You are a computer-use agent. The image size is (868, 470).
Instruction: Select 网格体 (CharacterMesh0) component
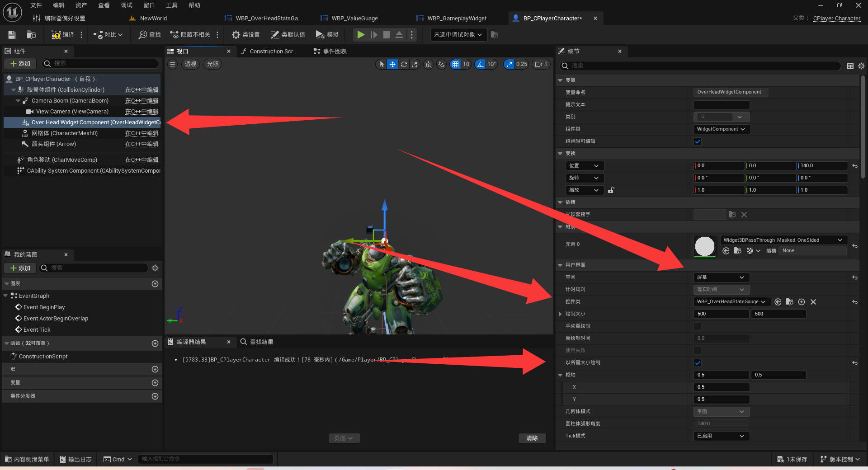65,133
